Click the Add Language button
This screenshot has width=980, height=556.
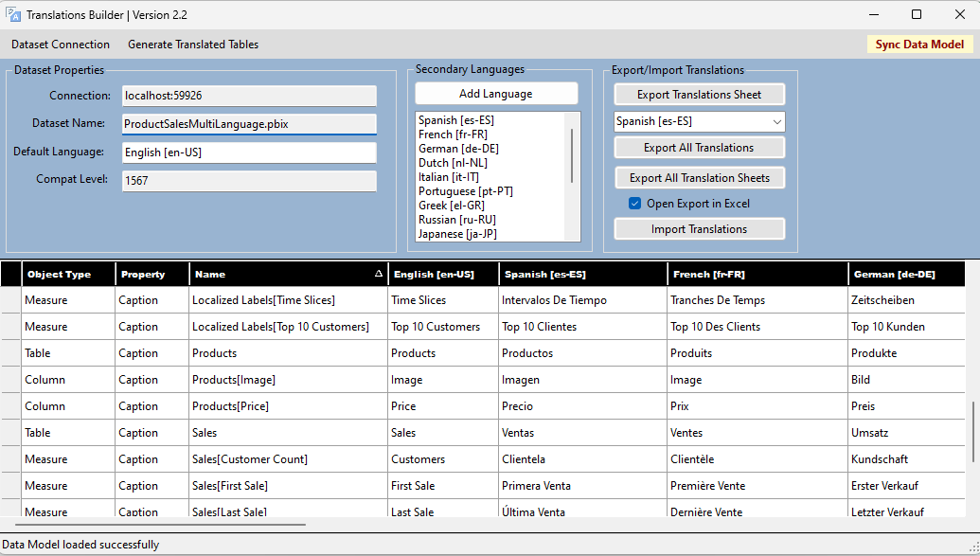495,94
